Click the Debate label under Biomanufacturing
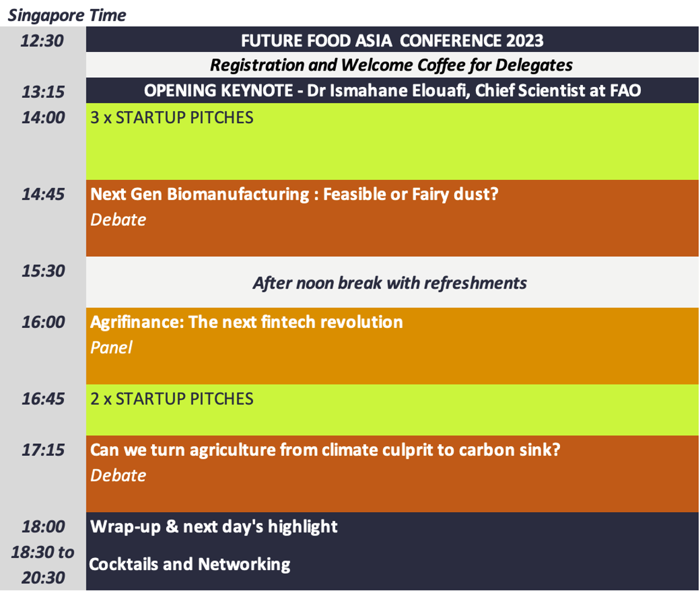Image resolution: width=700 pixels, height=593 pixels. pos(118,220)
